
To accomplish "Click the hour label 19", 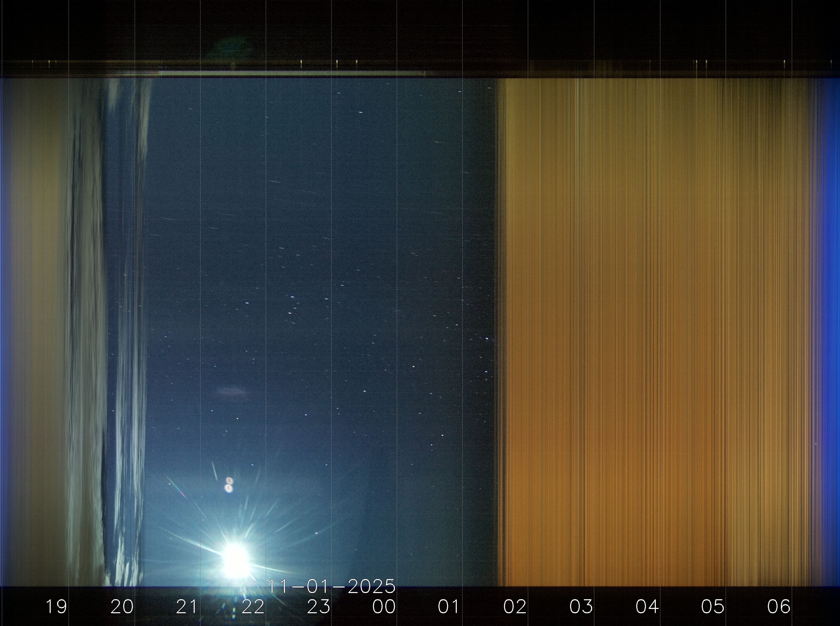I will (x=56, y=607).
